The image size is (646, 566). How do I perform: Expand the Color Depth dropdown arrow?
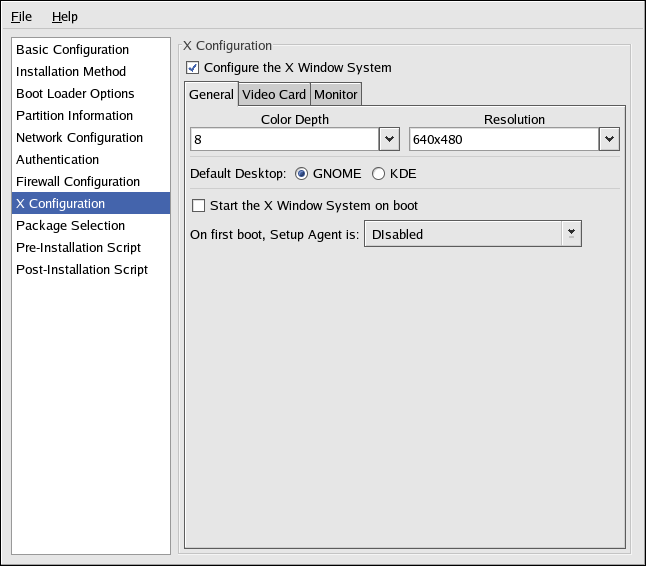389,139
